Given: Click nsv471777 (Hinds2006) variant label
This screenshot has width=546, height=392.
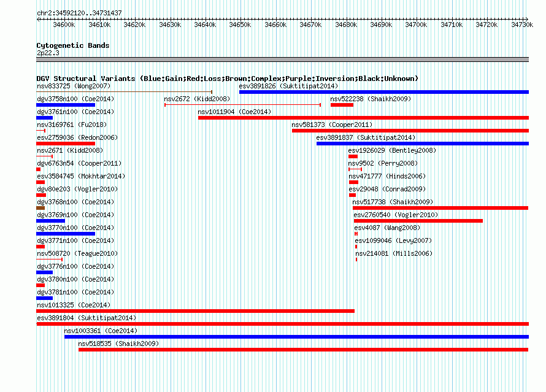Looking at the screenshot, I should 387,176.
